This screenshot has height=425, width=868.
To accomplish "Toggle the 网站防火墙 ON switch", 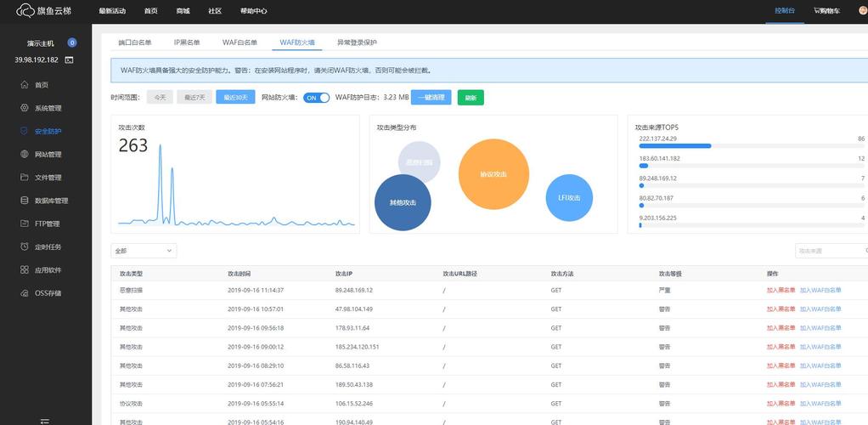I will coord(316,98).
